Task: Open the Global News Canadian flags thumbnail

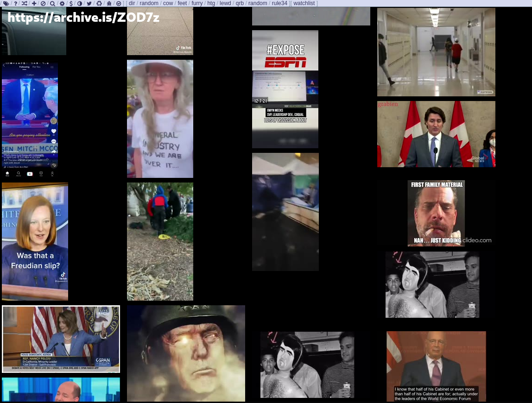Action: [437, 134]
